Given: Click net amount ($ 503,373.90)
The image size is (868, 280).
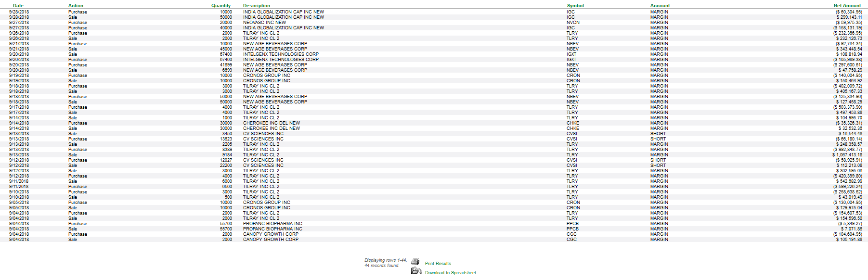Looking at the screenshot, I should [x=848, y=107].
